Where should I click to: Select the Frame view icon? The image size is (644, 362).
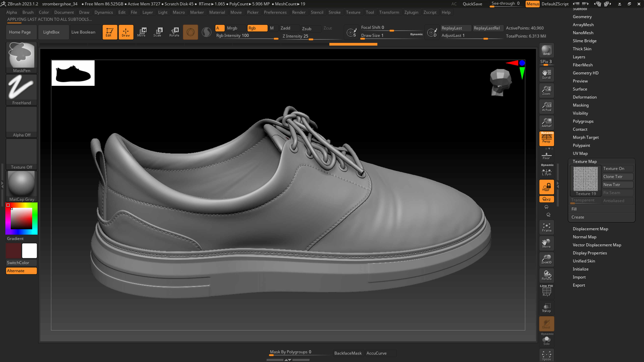tap(547, 227)
